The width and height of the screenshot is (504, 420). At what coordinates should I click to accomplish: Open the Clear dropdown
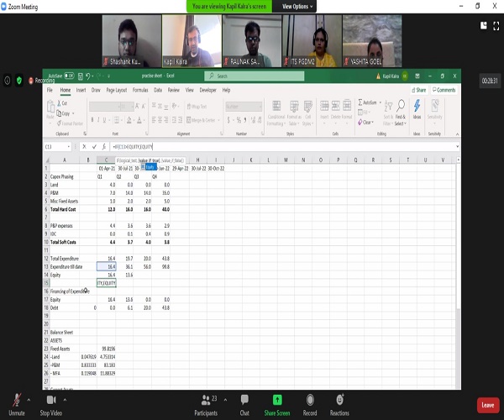click(365, 123)
